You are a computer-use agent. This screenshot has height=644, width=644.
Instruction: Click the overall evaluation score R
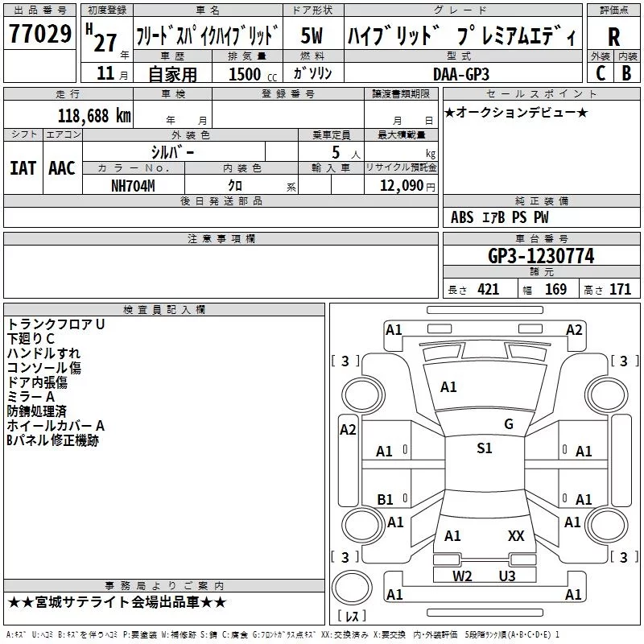click(x=613, y=36)
